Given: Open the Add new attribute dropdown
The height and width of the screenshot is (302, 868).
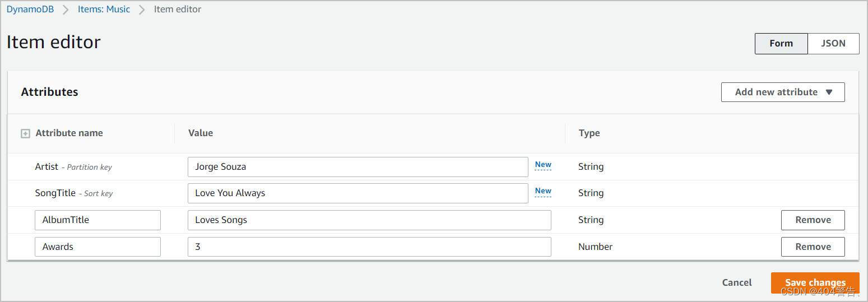Looking at the screenshot, I should click(782, 92).
